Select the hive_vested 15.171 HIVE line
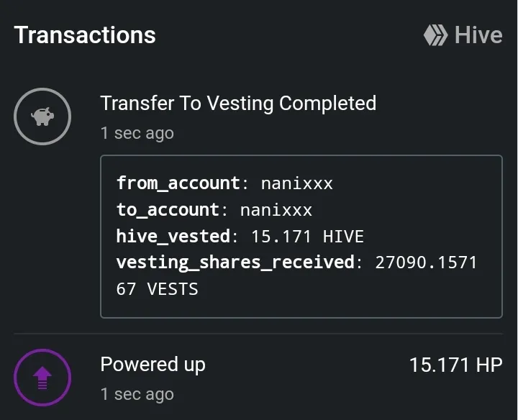This screenshot has height=420, width=518. point(240,237)
